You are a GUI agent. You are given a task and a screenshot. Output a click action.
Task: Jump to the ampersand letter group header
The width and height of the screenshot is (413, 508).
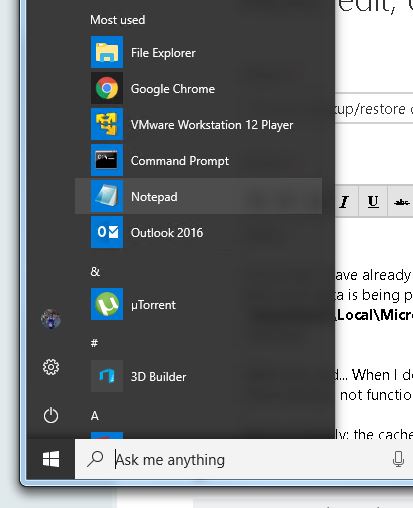(95, 272)
